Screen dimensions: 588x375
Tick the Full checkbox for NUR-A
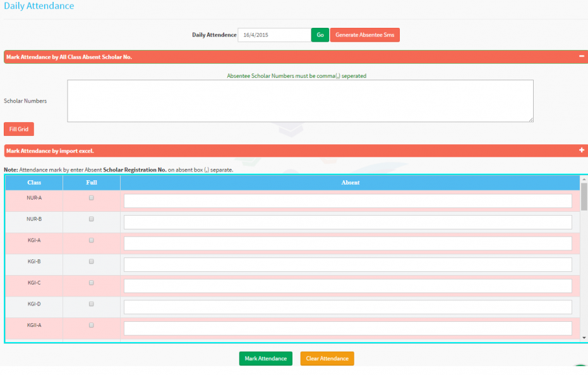(92, 198)
